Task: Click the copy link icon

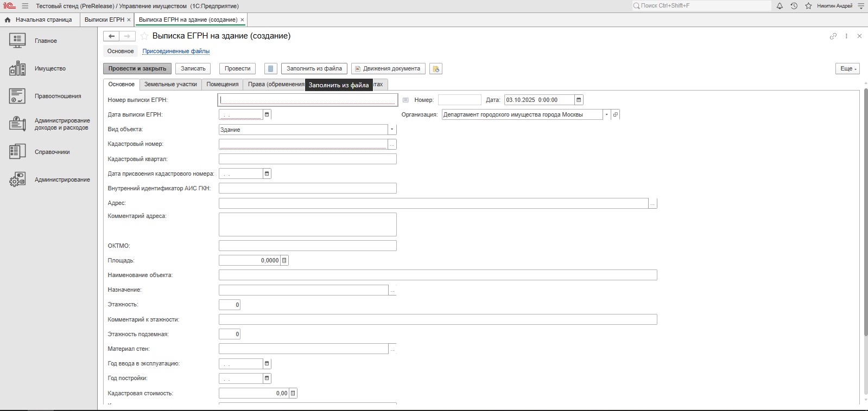Action: tap(833, 36)
